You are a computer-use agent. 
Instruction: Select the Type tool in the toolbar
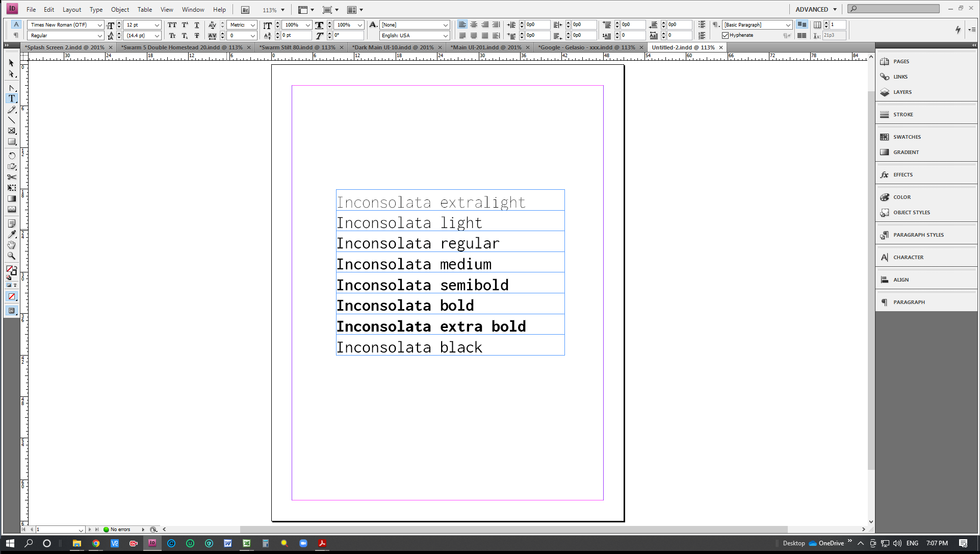tap(11, 98)
